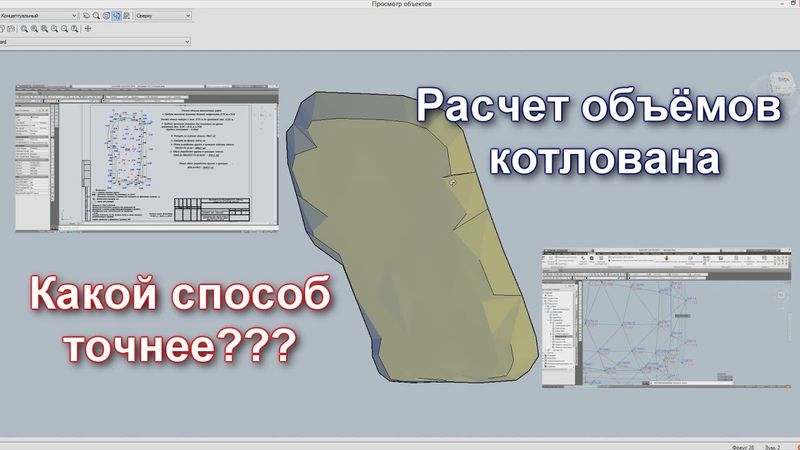Click the first zoom magnifier in the zoom row
Screen dimensions: 800x450
(24, 29)
